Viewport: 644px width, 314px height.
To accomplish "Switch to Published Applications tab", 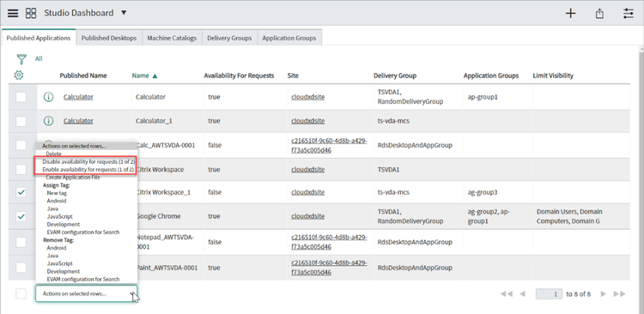I will [39, 38].
